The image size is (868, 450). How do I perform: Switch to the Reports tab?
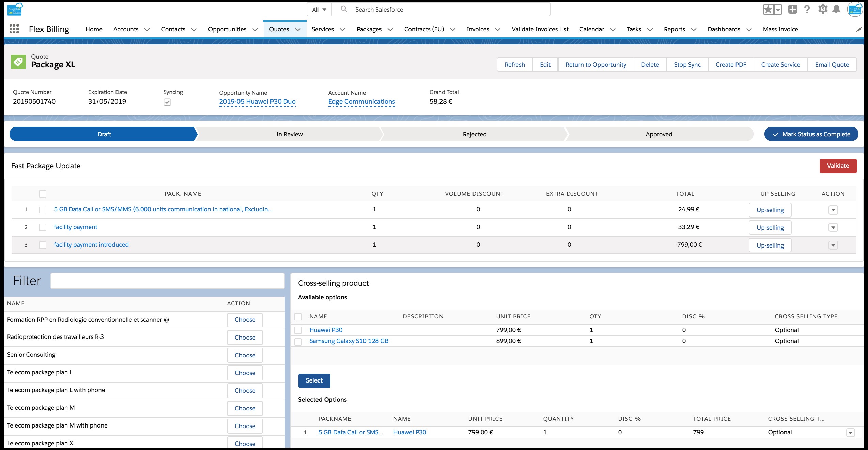[674, 29]
